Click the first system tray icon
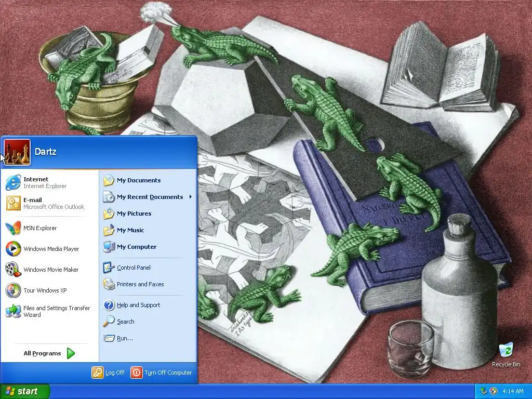The width and height of the screenshot is (532, 399). (484, 391)
